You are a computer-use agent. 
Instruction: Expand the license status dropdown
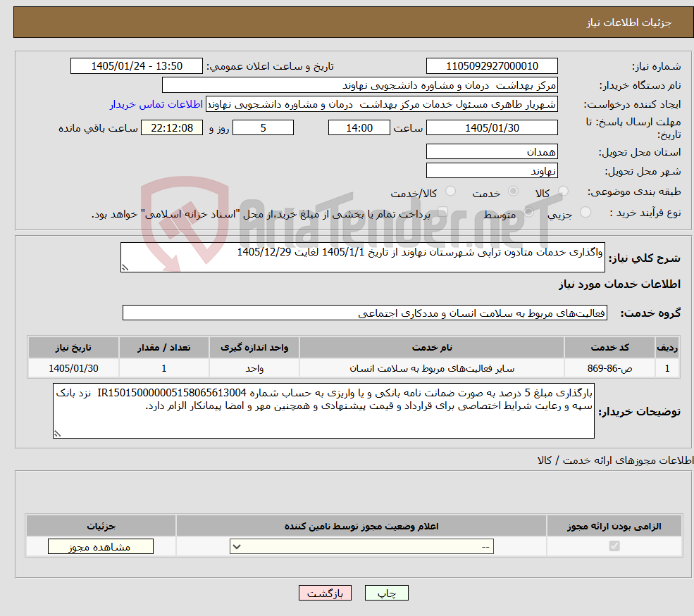(x=361, y=546)
